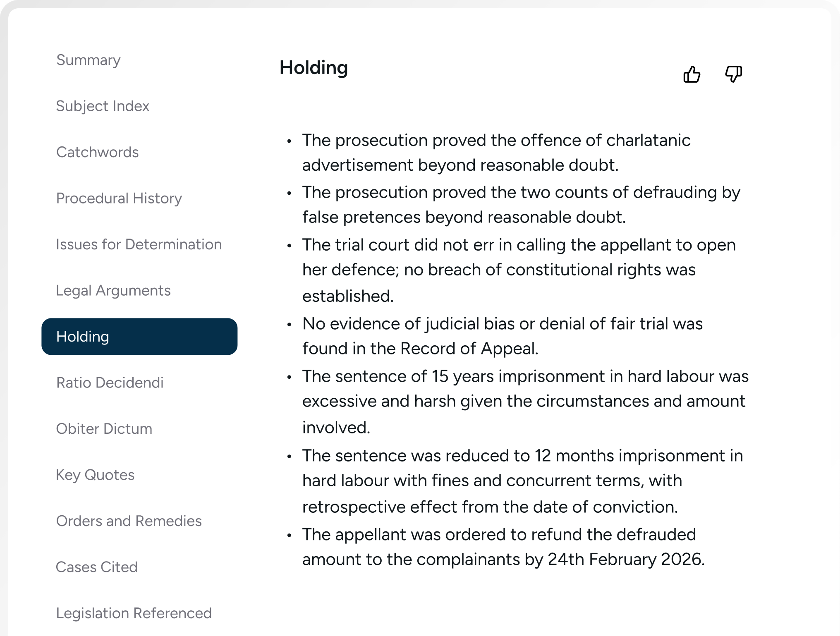Image resolution: width=840 pixels, height=636 pixels.
Task: Select the bullet about charlatanic advertisement
Action: click(x=496, y=153)
